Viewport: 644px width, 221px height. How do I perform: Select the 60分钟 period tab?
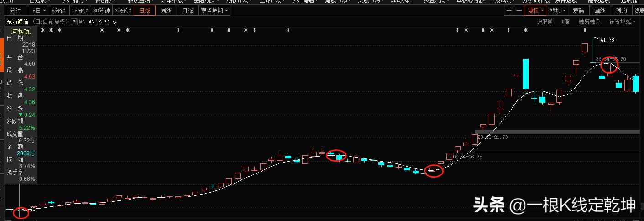123,11
